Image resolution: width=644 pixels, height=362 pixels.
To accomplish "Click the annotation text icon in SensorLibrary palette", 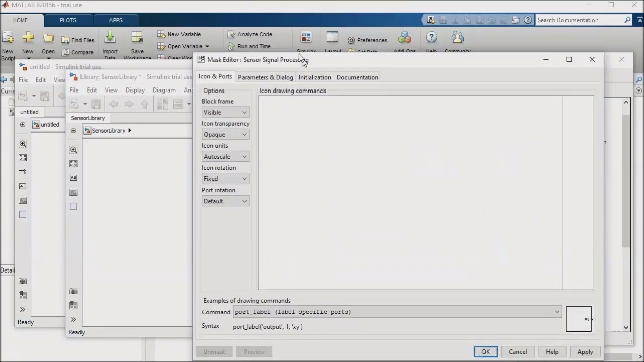I will pos(73,178).
